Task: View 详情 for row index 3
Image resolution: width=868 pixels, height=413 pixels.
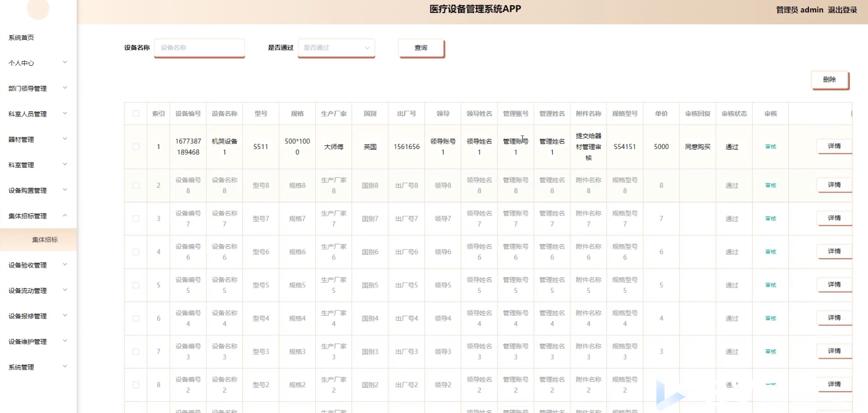Action: pos(834,218)
